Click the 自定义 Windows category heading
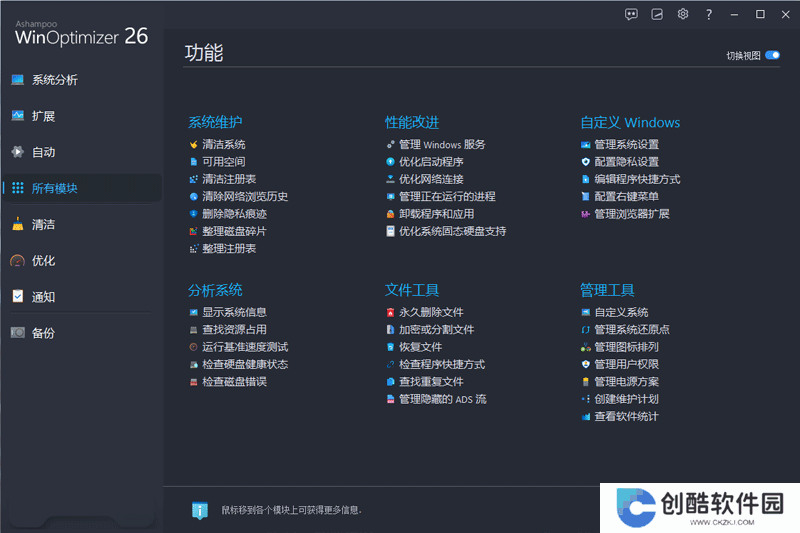 [630, 122]
